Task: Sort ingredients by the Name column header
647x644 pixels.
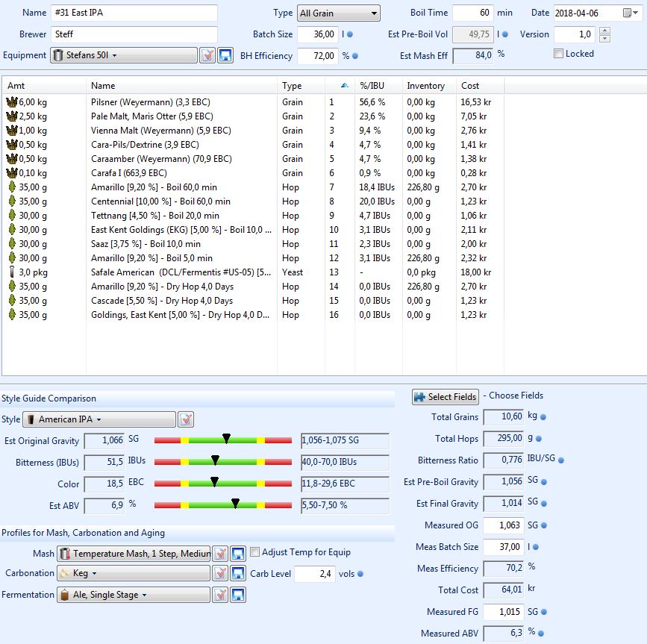Action: tap(181, 85)
